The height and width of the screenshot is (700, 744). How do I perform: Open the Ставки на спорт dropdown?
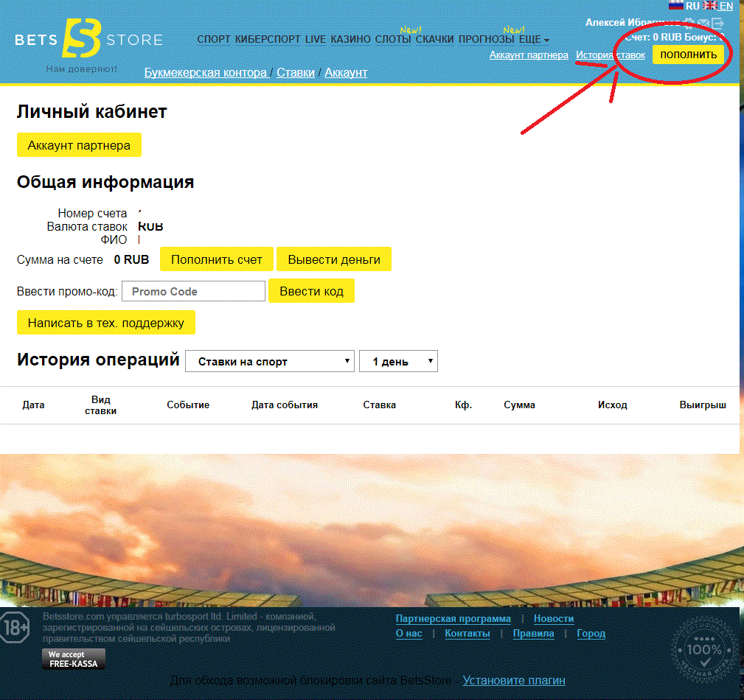270,361
